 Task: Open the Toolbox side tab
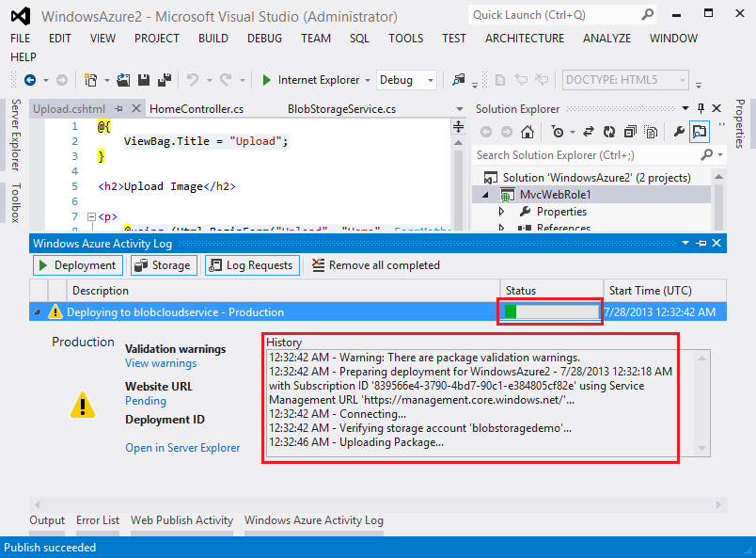tap(16, 202)
